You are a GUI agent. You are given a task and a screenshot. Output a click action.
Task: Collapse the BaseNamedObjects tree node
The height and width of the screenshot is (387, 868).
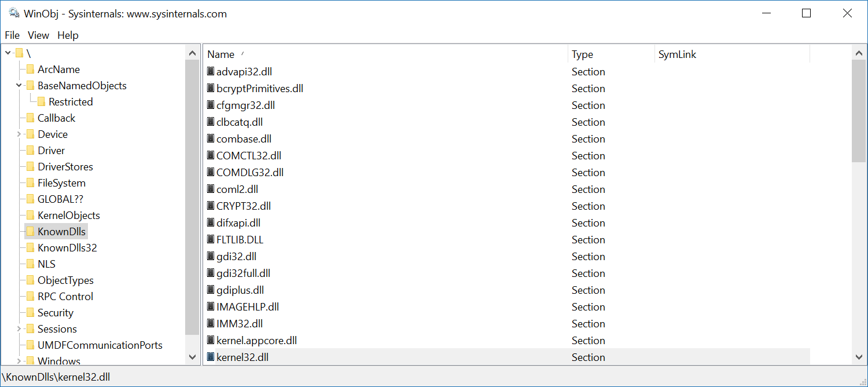click(19, 86)
